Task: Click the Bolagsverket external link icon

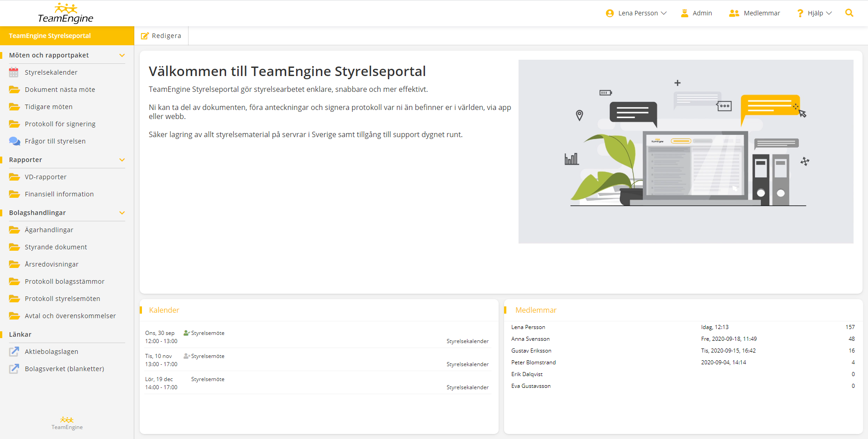Action: 14,369
